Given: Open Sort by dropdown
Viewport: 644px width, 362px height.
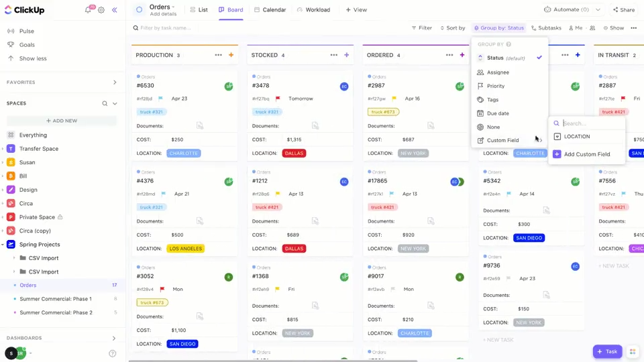Looking at the screenshot, I should [x=453, y=28].
